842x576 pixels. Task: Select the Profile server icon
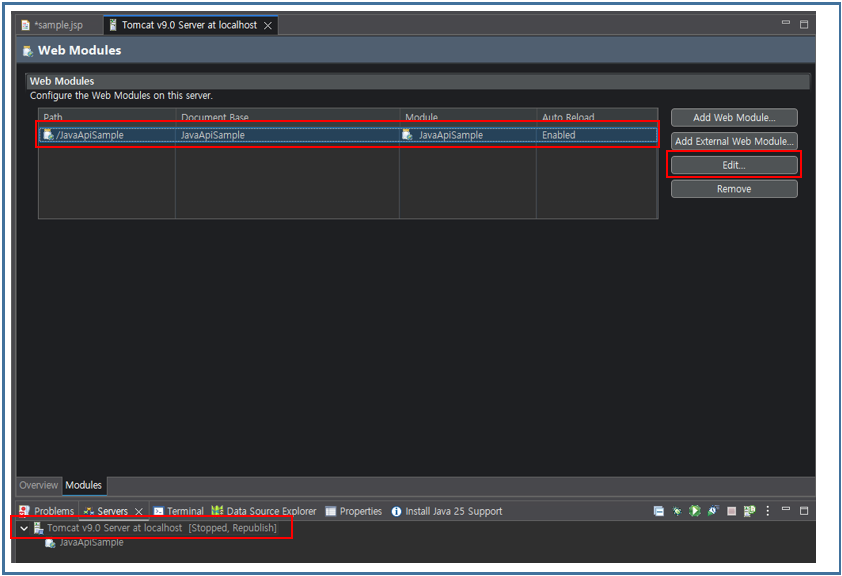tap(712, 510)
